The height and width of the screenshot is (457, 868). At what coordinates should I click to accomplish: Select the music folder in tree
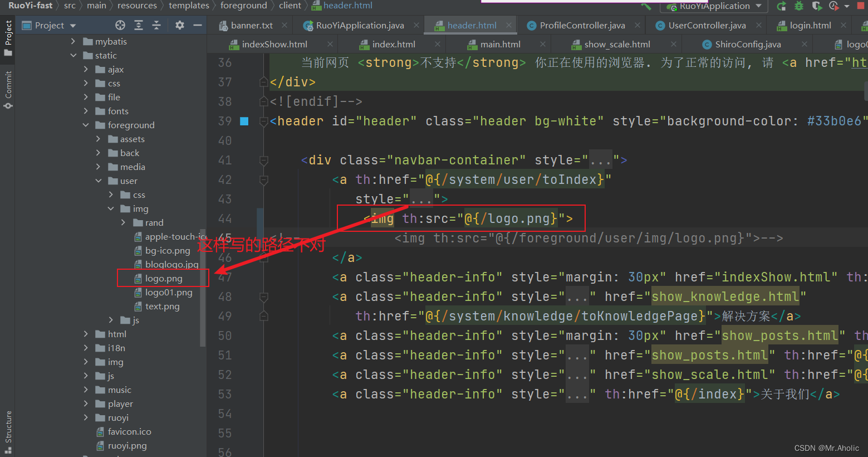tap(119, 390)
